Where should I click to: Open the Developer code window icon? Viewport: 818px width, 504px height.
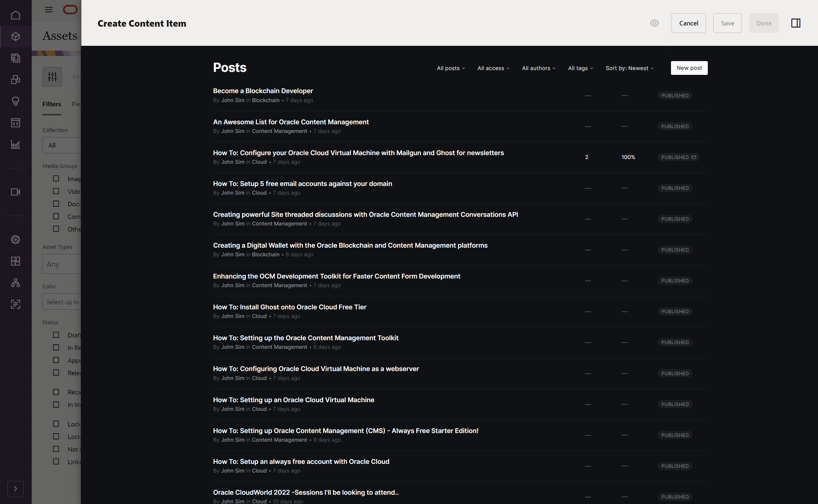pos(15,123)
